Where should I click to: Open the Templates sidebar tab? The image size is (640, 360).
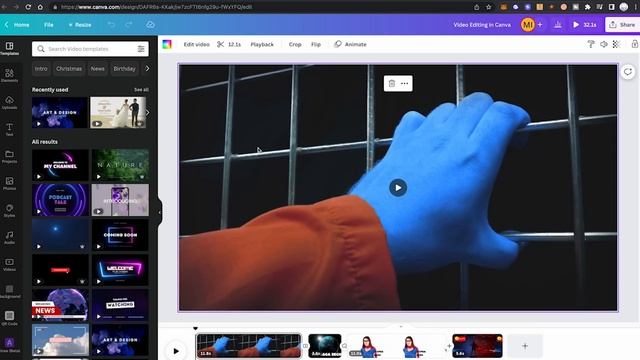(x=9, y=48)
